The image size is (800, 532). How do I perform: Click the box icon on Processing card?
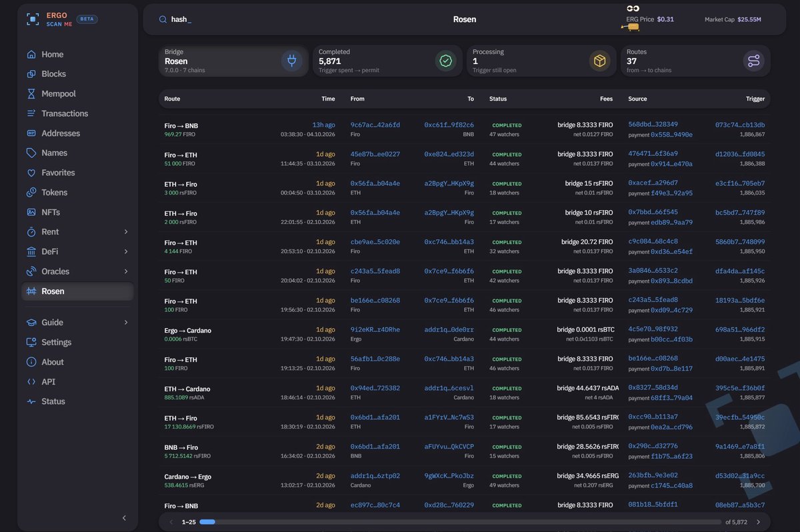pyautogui.click(x=599, y=61)
